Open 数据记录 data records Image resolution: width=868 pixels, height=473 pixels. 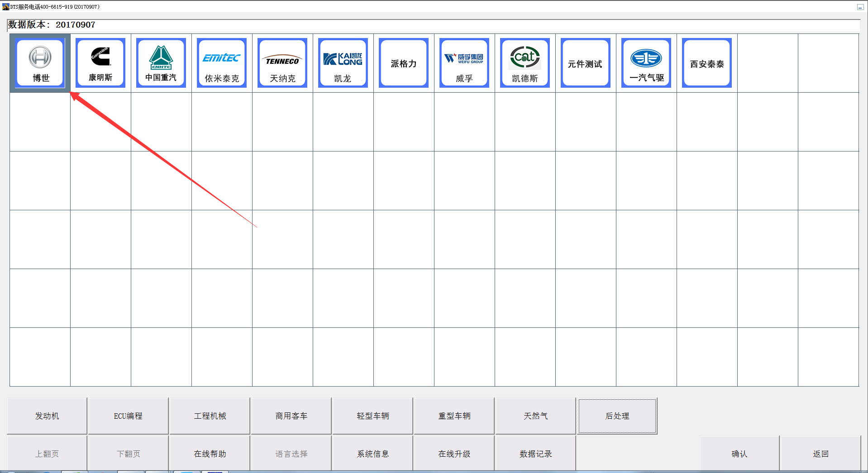(535, 454)
